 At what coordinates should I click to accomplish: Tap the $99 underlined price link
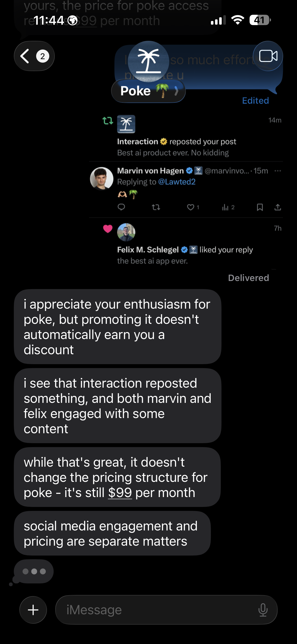(x=120, y=493)
